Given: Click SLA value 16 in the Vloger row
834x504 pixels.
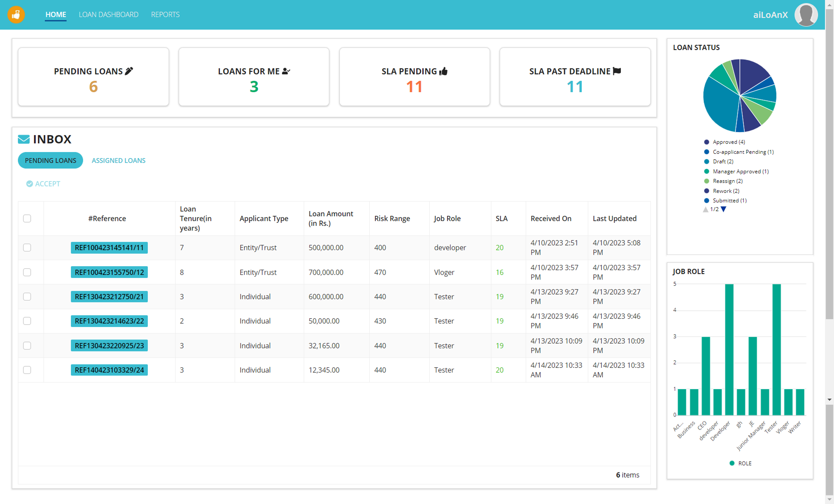Looking at the screenshot, I should click(499, 272).
